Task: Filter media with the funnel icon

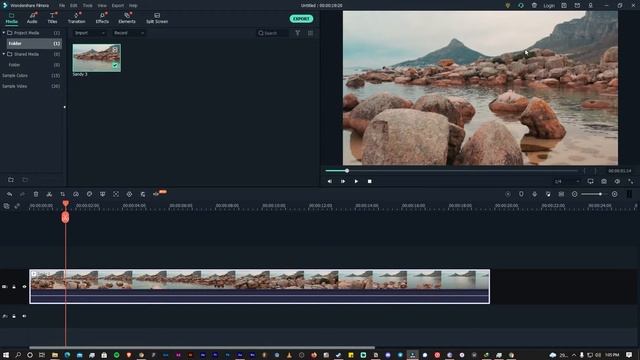Action: (298, 33)
